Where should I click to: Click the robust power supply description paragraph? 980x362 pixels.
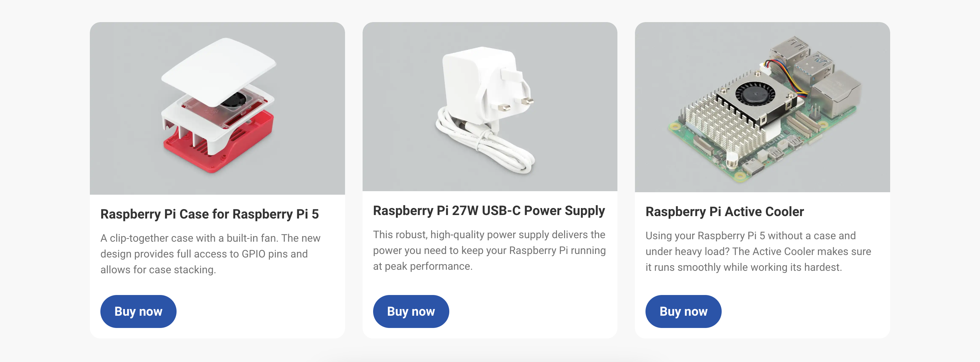point(489,250)
